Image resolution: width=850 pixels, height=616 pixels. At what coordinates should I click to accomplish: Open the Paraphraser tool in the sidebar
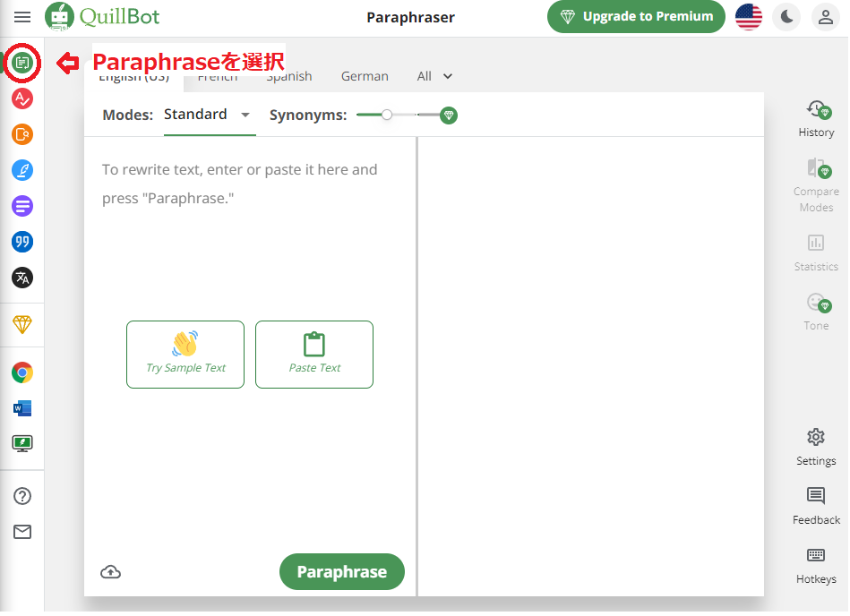[22, 63]
